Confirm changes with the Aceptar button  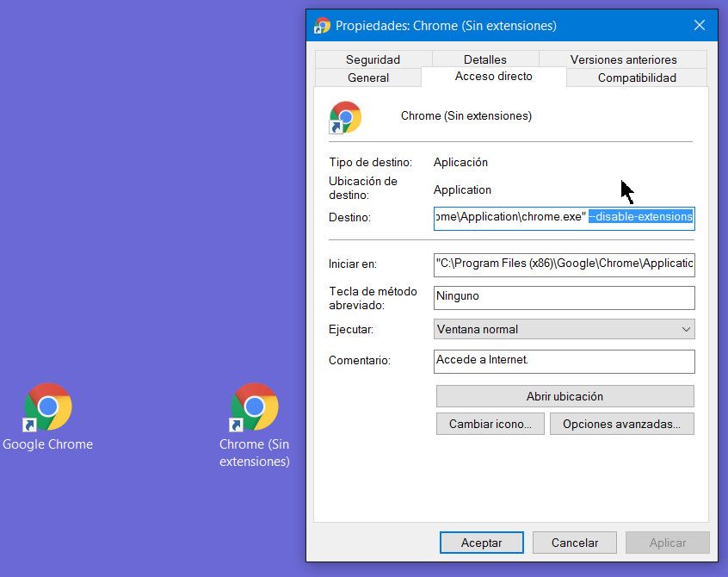click(x=481, y=543)
